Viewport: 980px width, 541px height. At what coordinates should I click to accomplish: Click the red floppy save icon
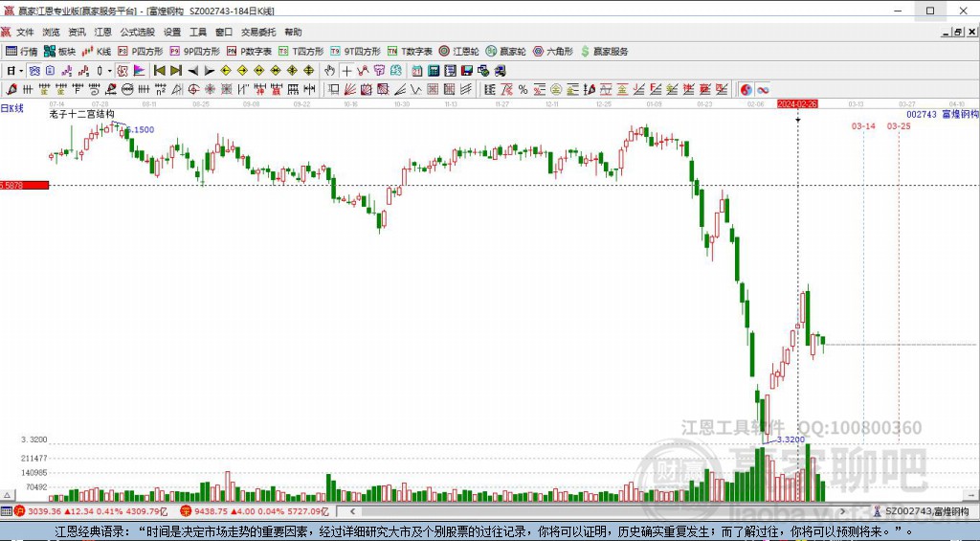[466, 71]
